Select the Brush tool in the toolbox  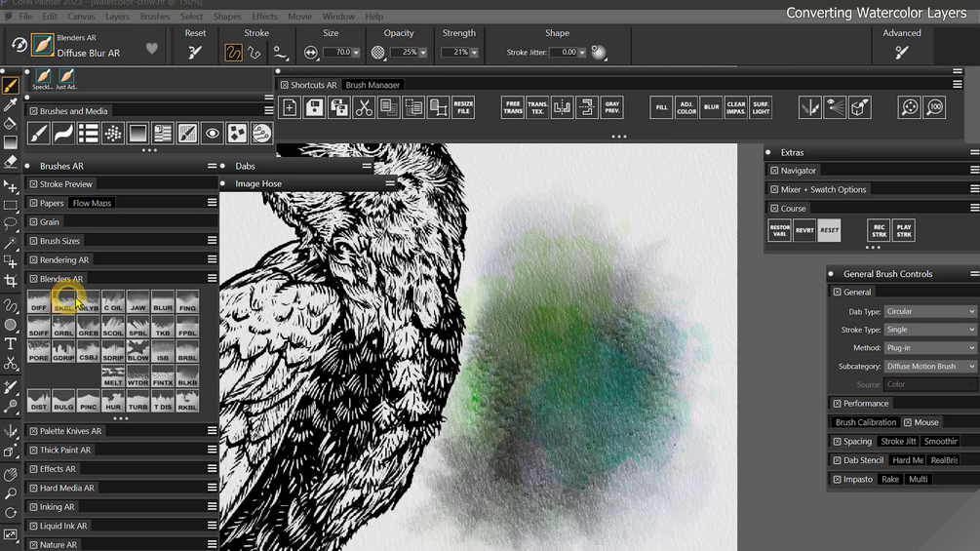click(11, 86)
